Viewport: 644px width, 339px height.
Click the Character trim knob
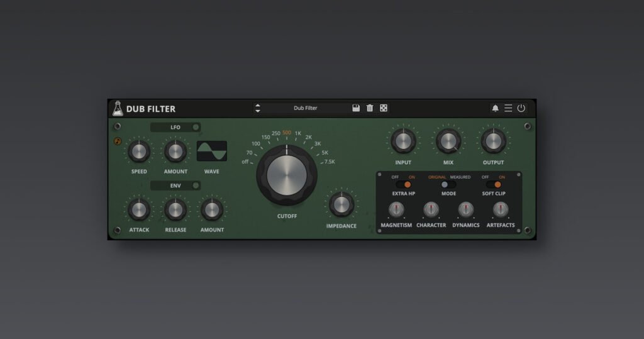pyautogui.click(x=431, y=209)
